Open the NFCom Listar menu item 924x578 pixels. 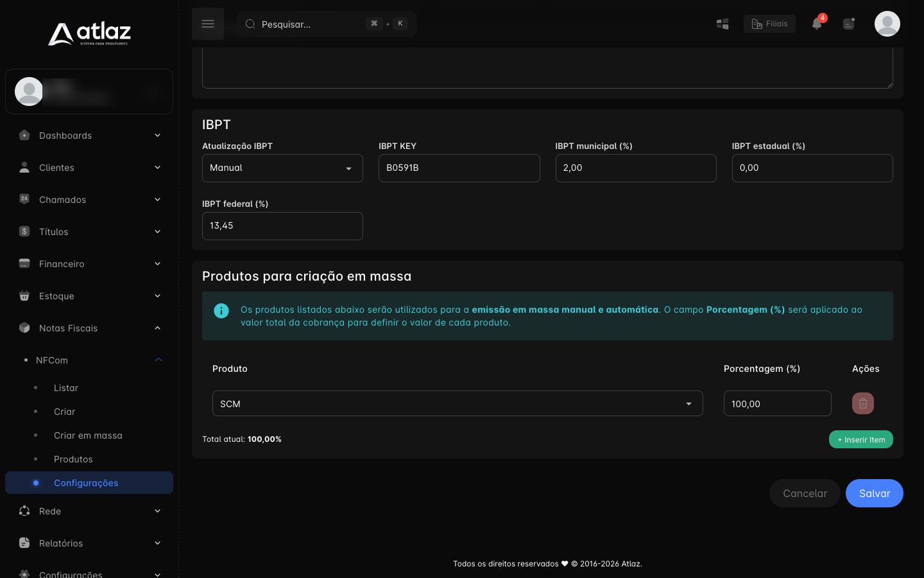pyautogui.click(x=66, y=388)
